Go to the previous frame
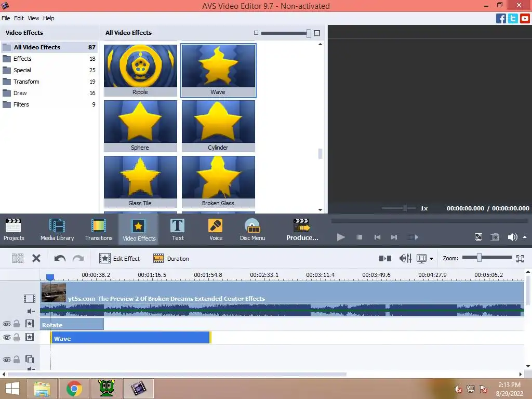Screen dimensions: 532x399 377,237
